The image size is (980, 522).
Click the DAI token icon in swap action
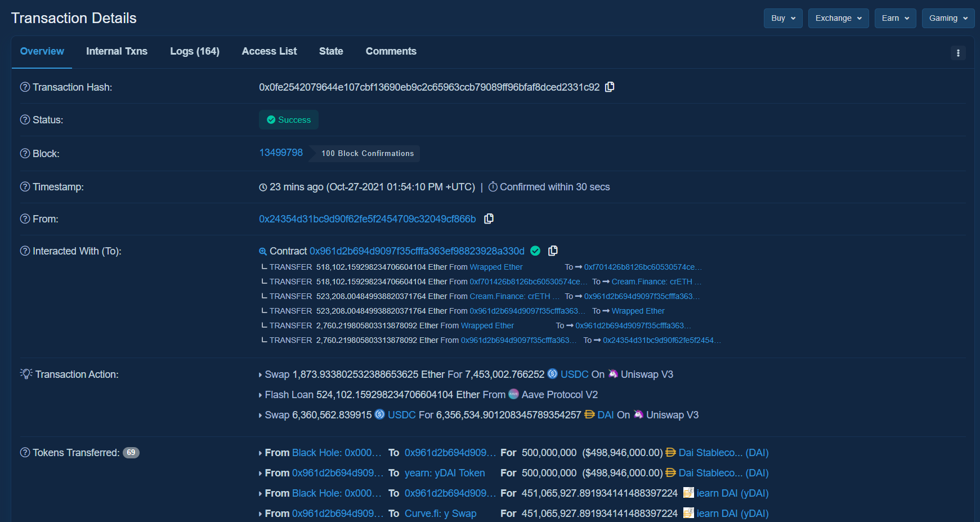(590, 414)
